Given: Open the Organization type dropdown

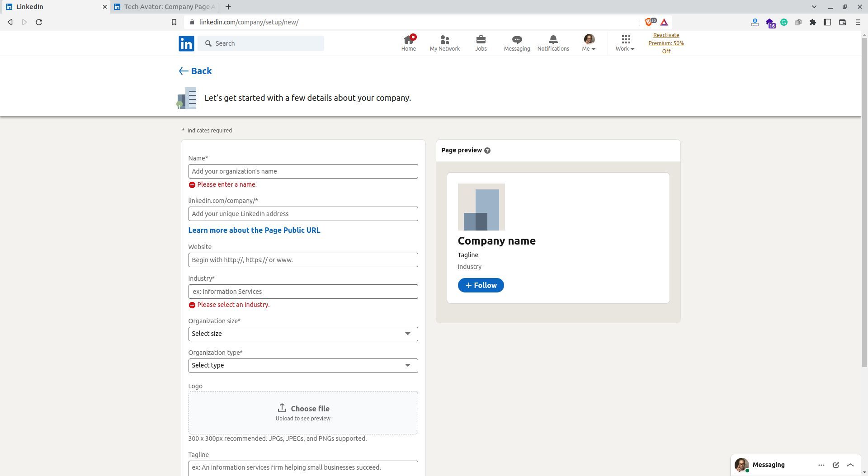Looking at the screenshot, I should click(303, 365).
